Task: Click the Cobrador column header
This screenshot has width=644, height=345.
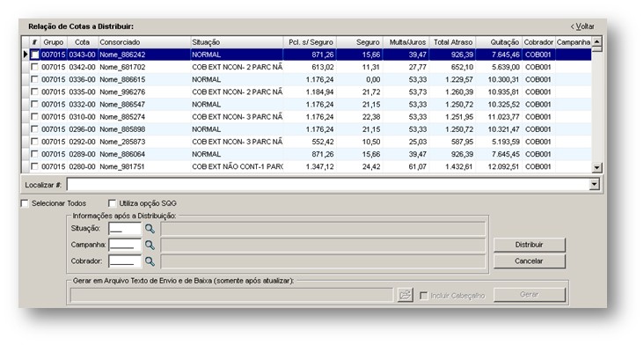Action: tap(538, 42)
